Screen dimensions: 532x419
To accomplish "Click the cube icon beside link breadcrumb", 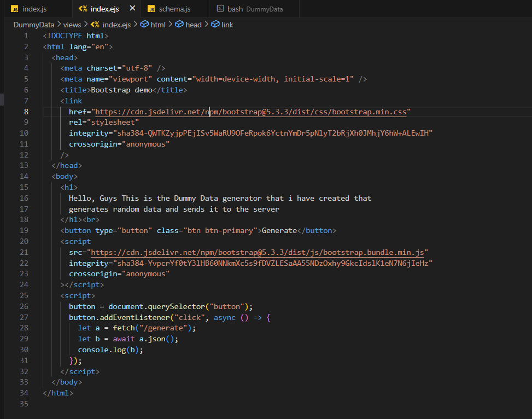I will click(x=215, y=24).
